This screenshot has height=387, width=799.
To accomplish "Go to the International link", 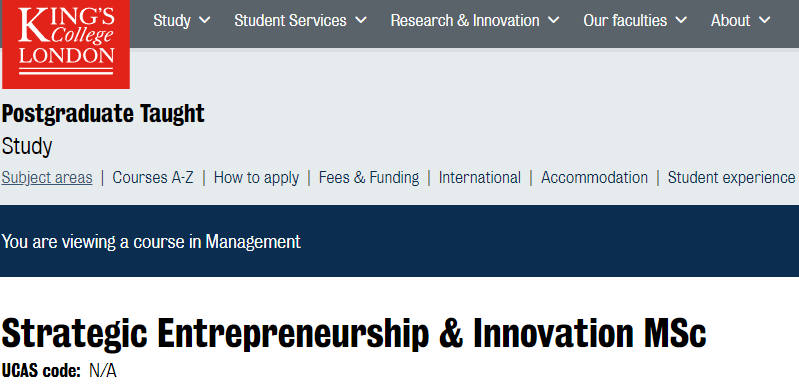I will coord(480,177).
